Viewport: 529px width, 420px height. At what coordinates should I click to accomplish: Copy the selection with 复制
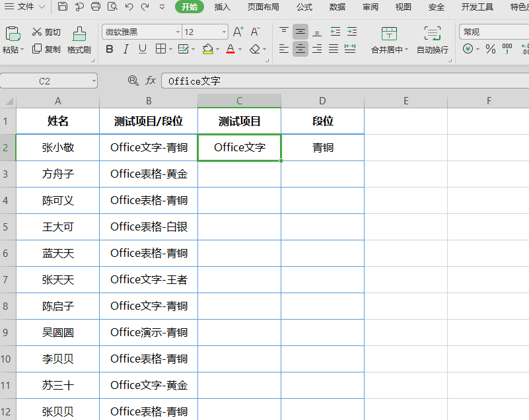[x=46, y=50]
